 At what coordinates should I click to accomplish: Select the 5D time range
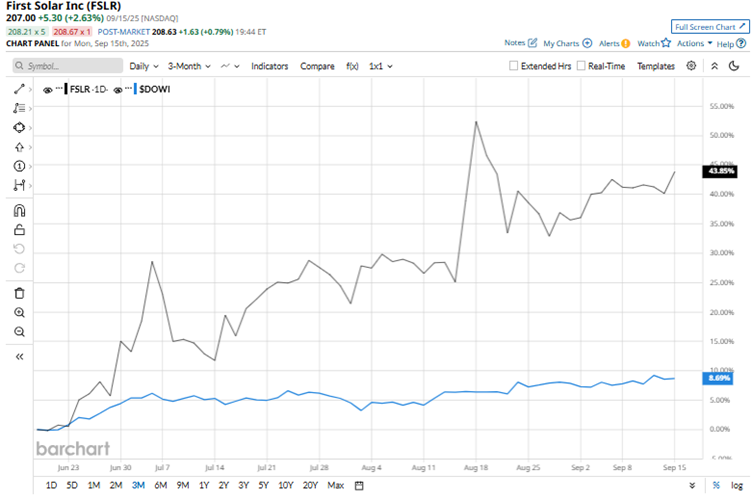pos(72,486)
